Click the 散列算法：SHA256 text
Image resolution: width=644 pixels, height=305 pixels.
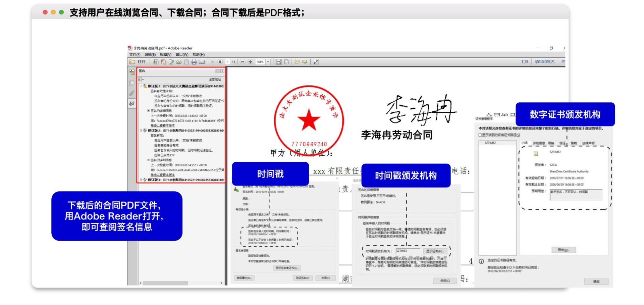tap(373, 202)
